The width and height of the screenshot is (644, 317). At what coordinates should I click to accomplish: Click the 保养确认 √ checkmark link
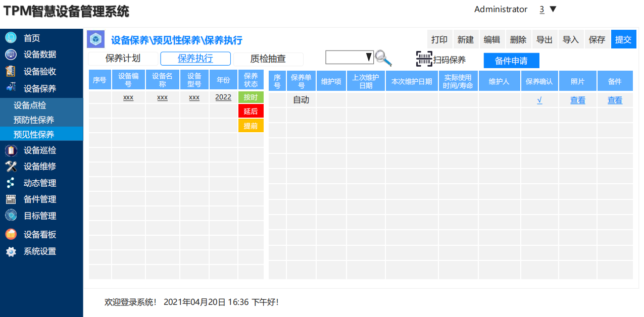(x=539, y=100)
